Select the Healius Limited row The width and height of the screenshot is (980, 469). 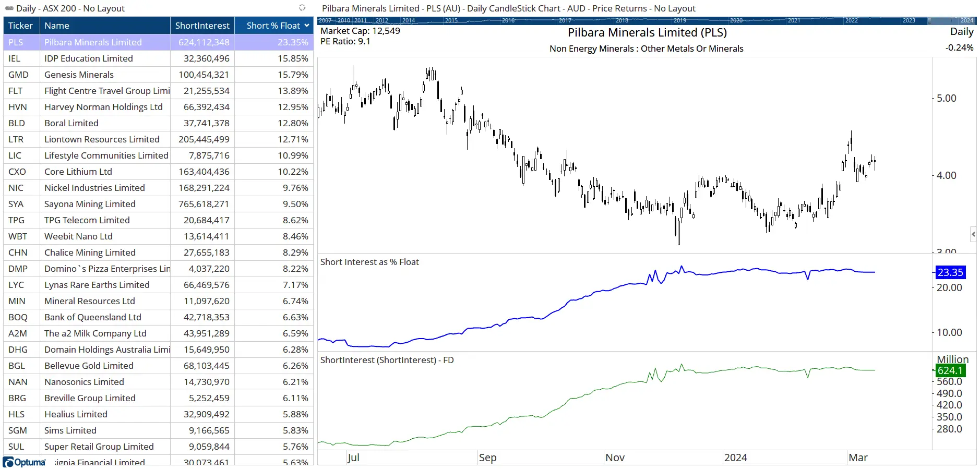(x=158, y=414)
